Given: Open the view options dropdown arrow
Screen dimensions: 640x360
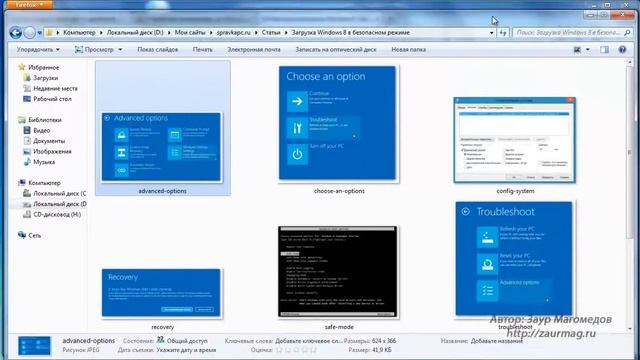Looking at the screenshot, I should (x=588, y=50).
